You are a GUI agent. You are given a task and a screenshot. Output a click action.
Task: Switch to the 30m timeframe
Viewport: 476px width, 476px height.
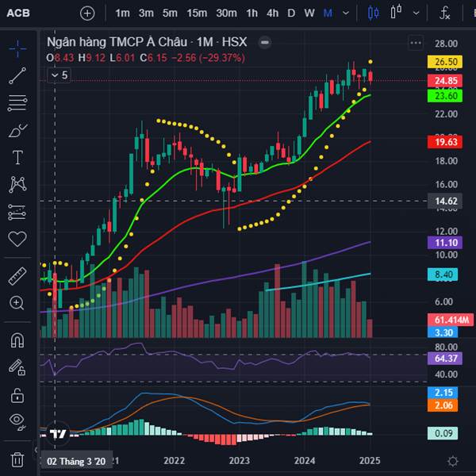pos(226,13)
